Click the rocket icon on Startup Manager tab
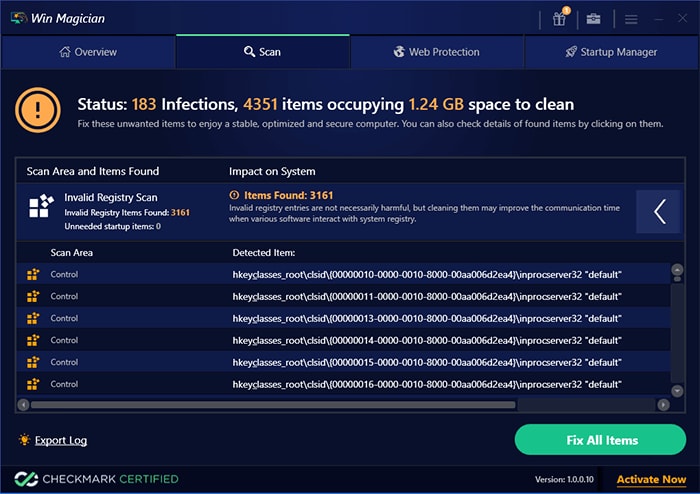This screenshot has width=700, height=494. 571,52
